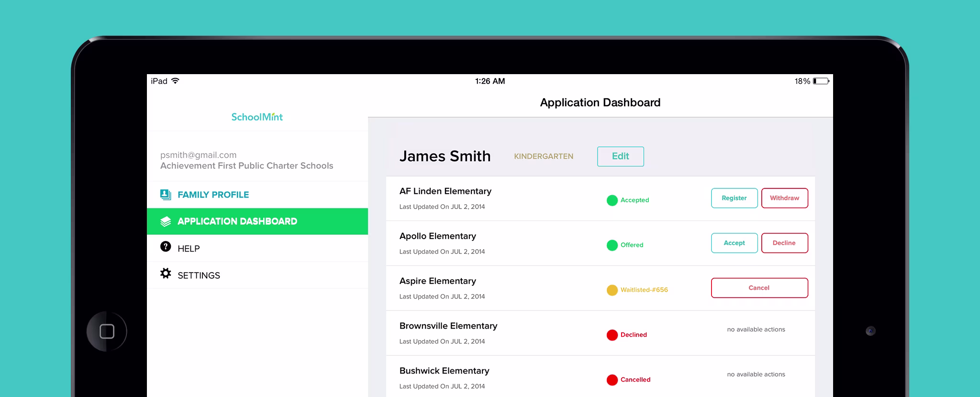Screen dimensions: 980x397
Task: Click Bushwick's no available actions text
Action: 756,375
